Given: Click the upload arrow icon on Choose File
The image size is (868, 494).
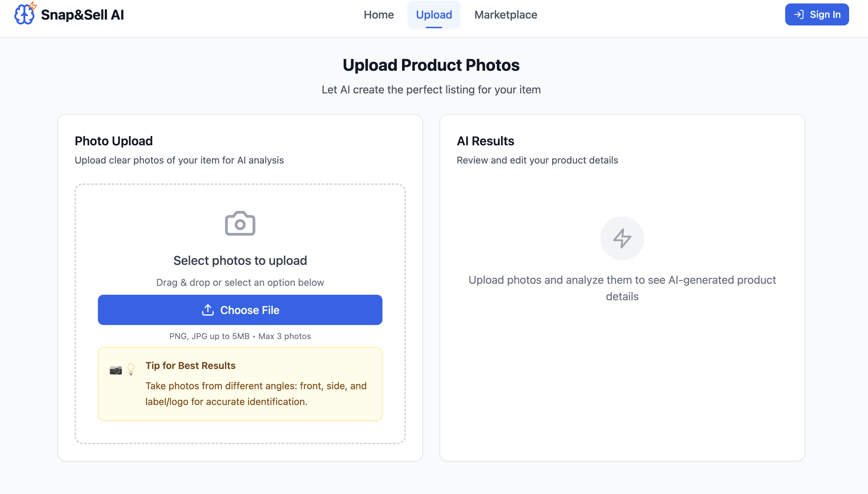Looking at the screenshot, I should (x=208, y=310).
